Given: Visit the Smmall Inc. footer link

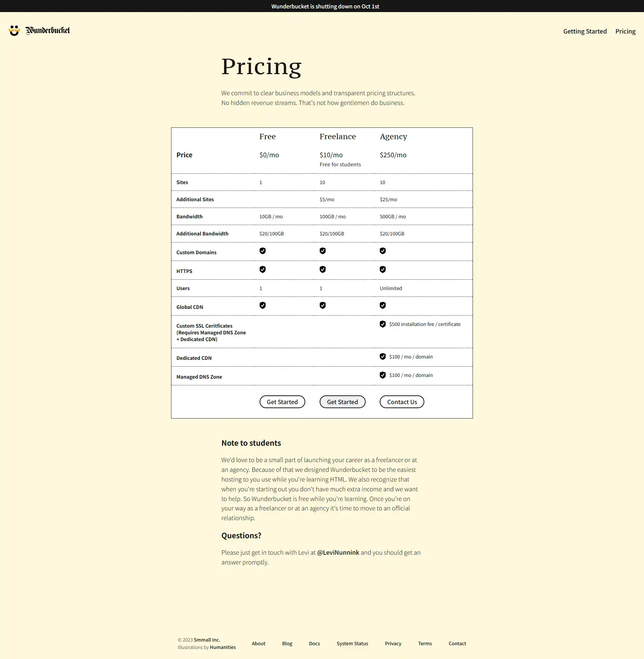Looking at the screenshot, I should click(207, 640).
